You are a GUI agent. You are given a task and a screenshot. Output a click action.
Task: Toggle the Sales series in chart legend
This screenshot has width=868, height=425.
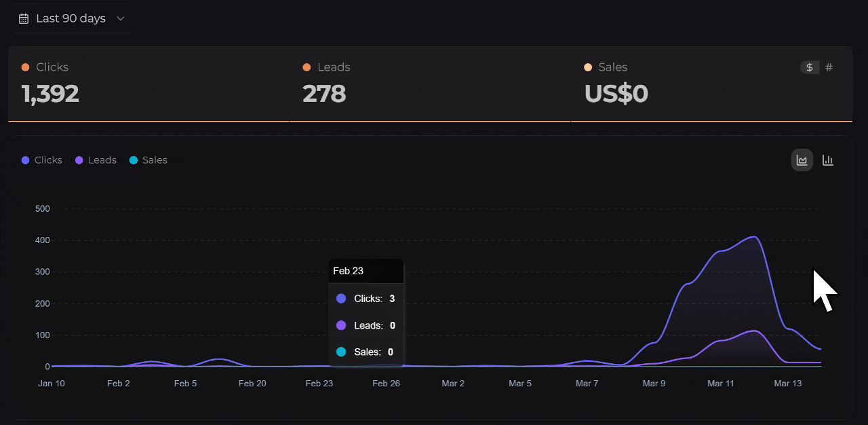148,160
